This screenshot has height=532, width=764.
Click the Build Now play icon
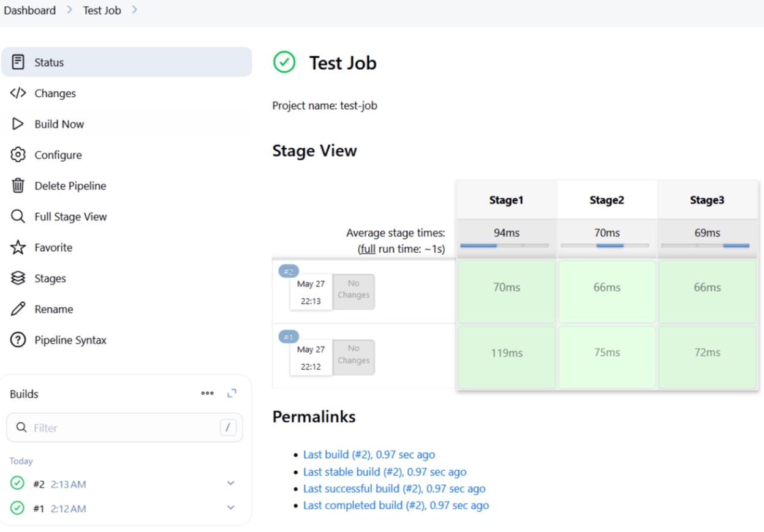18,124
